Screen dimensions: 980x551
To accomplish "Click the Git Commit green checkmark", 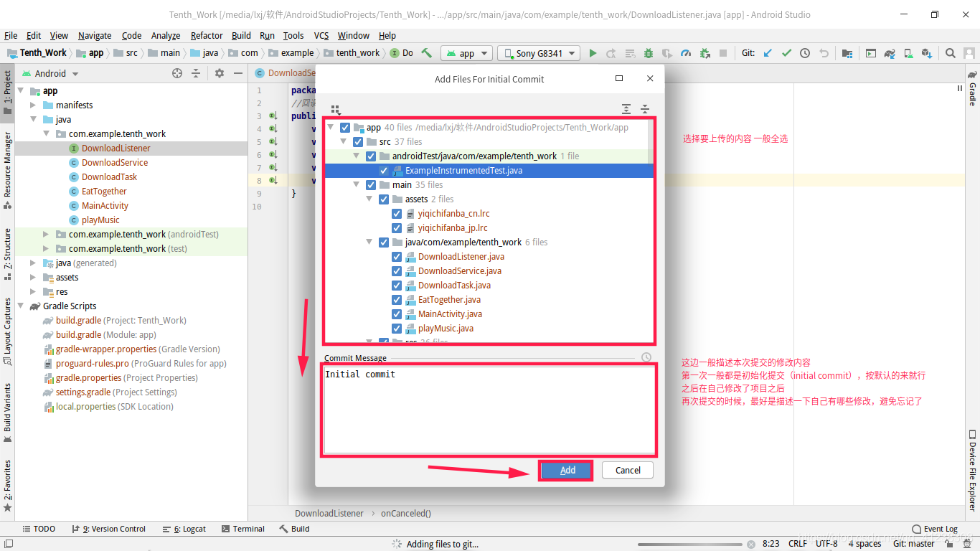I will pos(787,53).
